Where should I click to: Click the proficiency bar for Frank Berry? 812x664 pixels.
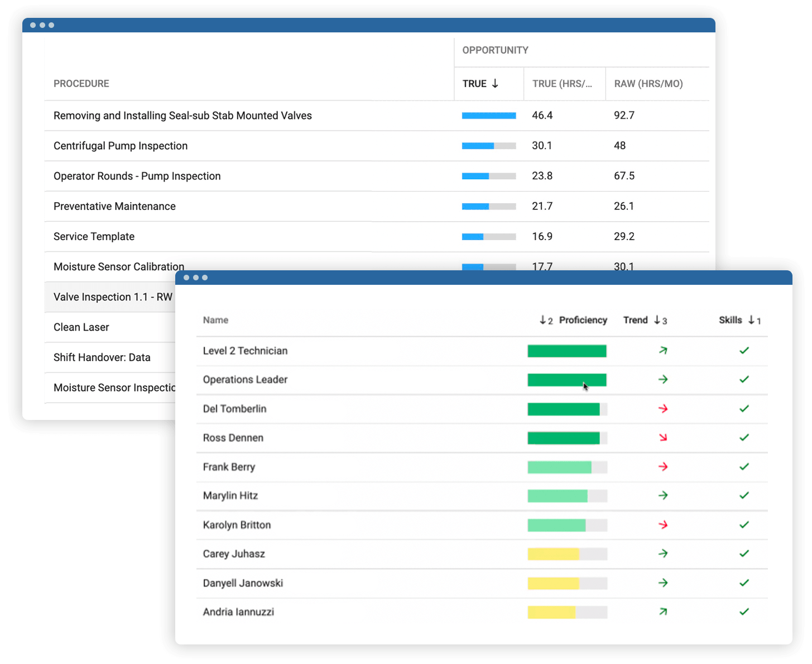[568, 467]
